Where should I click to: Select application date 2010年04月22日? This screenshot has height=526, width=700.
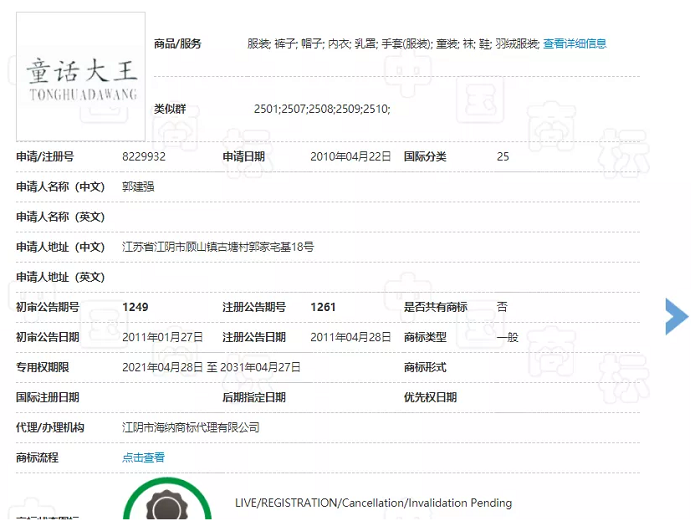click(350, 157)
